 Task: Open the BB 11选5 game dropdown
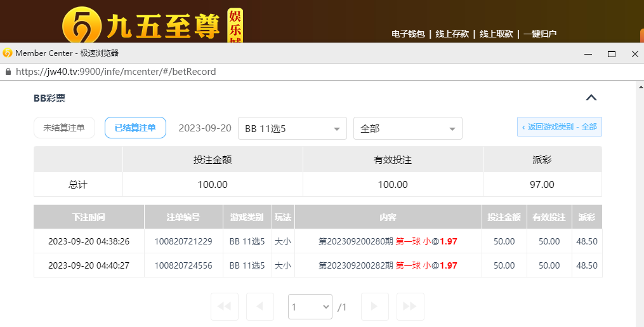pos(292,129)
